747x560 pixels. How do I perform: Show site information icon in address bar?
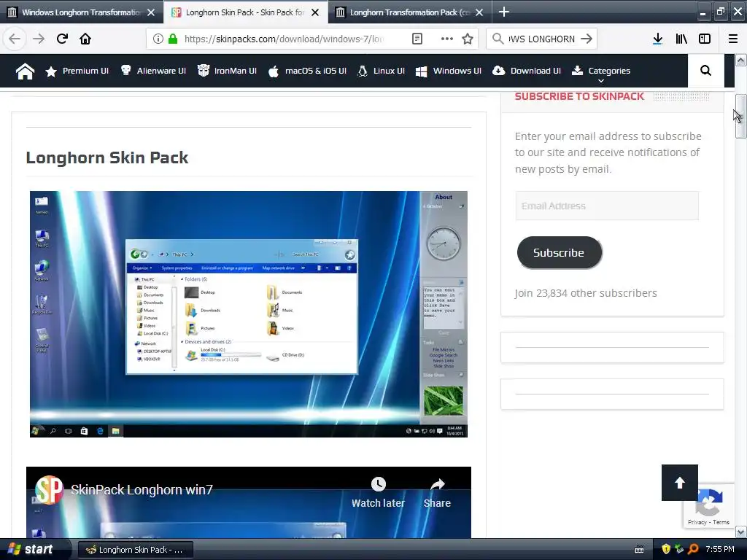pos(158,39)
